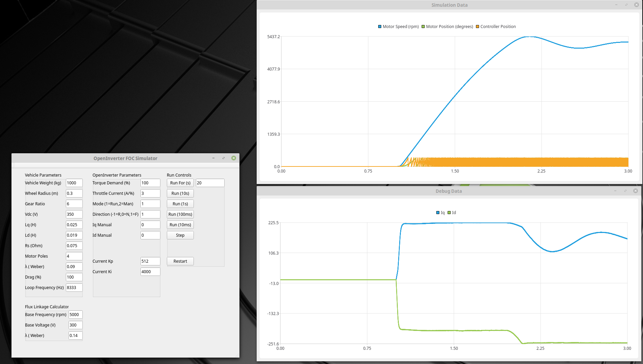Select the Current Kp input field

coord(150,261)
